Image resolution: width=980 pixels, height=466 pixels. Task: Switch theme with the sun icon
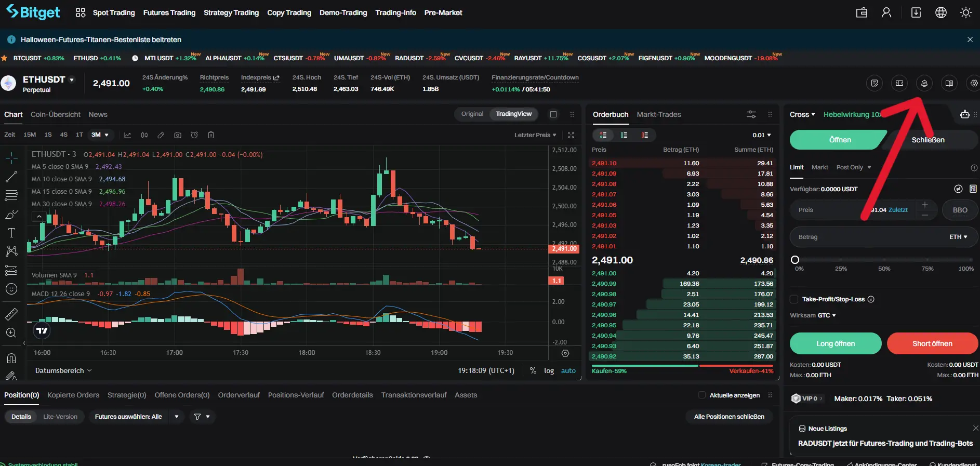pyautogui.click(x=966, y=12)
